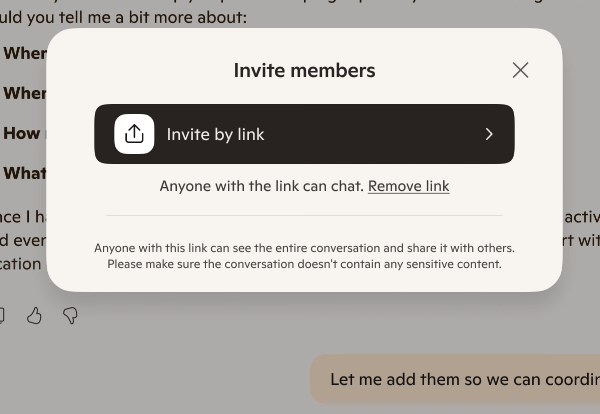Image resolution: width=600 pixels, height=414 pixels.
Task: Click the message bubble starting "Let me add them"
Action: coord(460,380)
